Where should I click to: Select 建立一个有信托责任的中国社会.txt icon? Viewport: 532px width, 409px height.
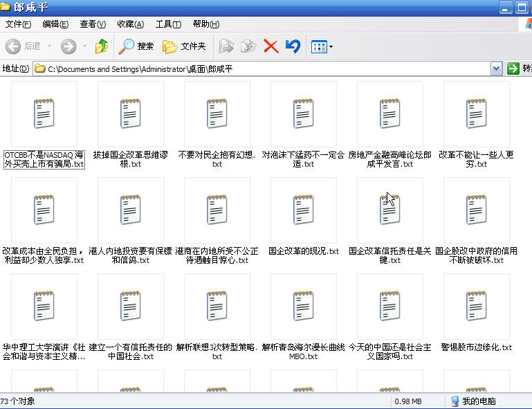point(131,306)
